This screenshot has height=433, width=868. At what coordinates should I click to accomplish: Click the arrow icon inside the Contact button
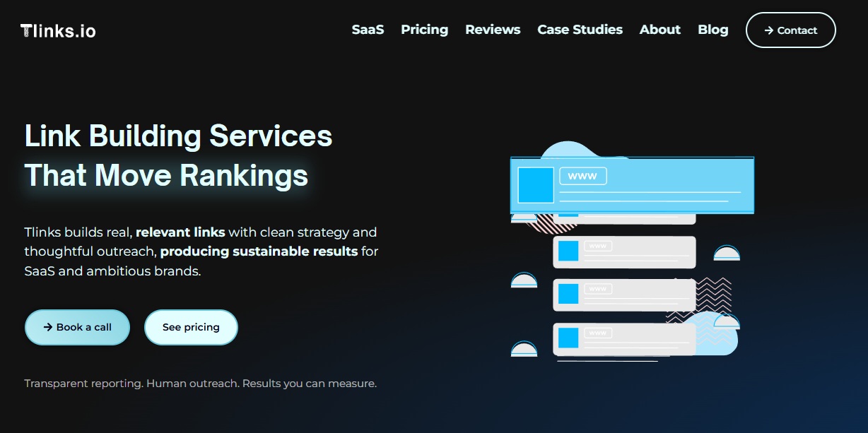[x=768, y=30]
